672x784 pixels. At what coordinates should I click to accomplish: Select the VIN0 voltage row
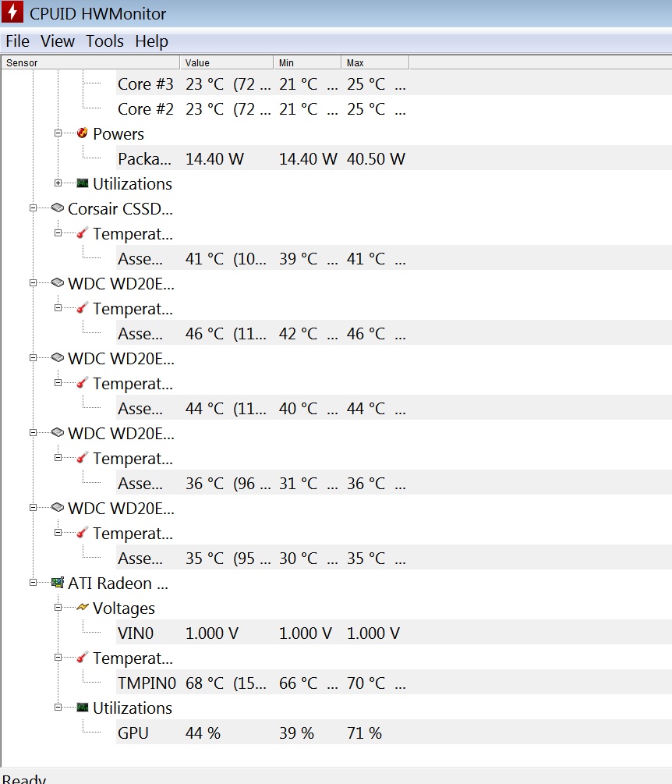coord(394,633)
